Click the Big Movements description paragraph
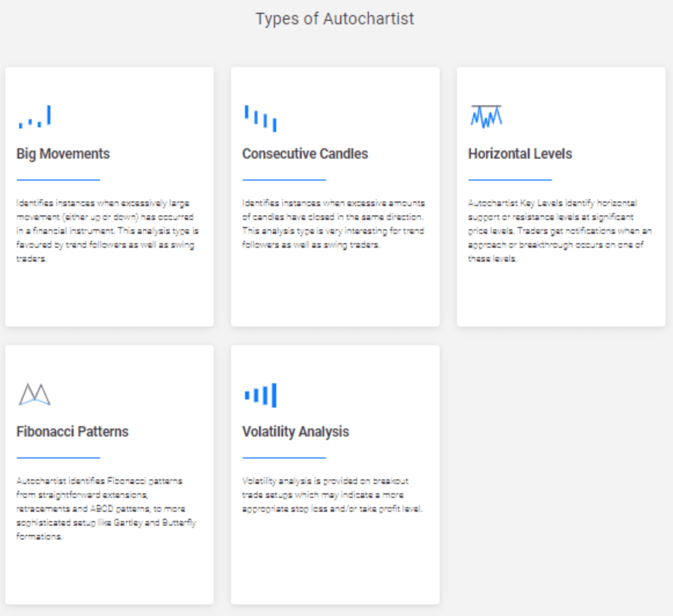The width and height of the screenshot is (673, 616). pos(107,231)
